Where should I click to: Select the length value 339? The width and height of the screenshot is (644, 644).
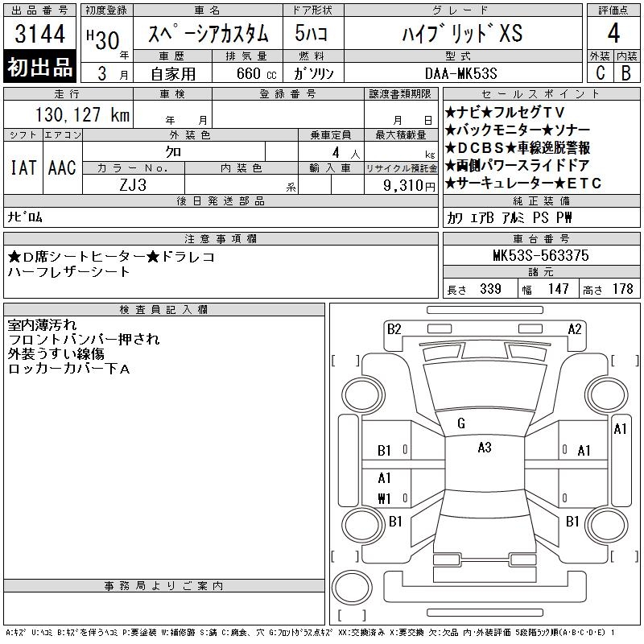[x=490, y=289]
